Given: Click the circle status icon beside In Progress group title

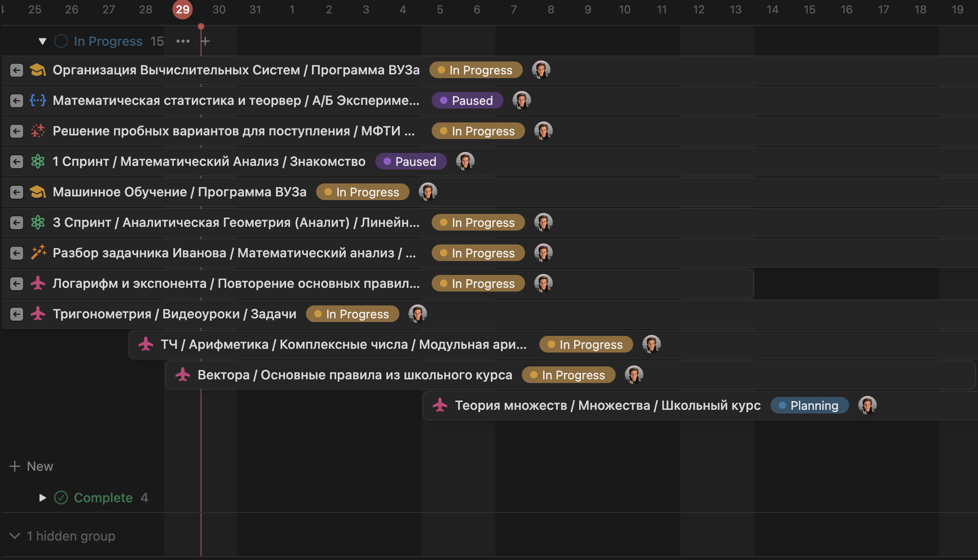Looking at the screenshot, I should coord(61,41).
